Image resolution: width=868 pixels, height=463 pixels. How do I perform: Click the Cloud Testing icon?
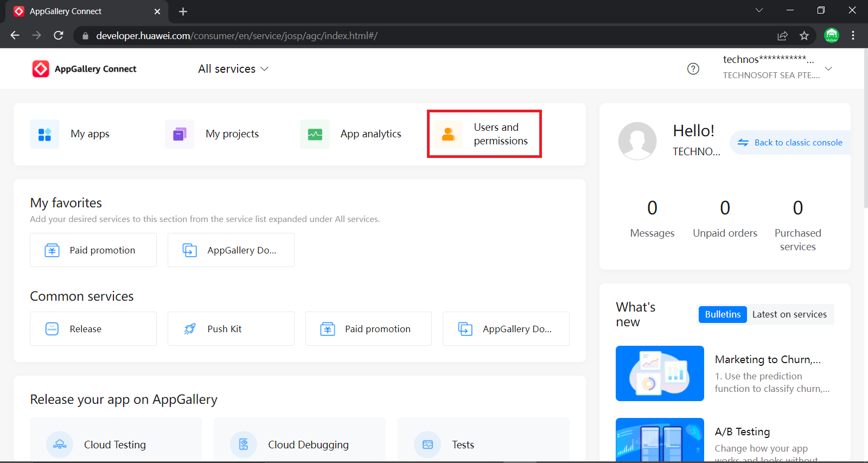[60, 445]
